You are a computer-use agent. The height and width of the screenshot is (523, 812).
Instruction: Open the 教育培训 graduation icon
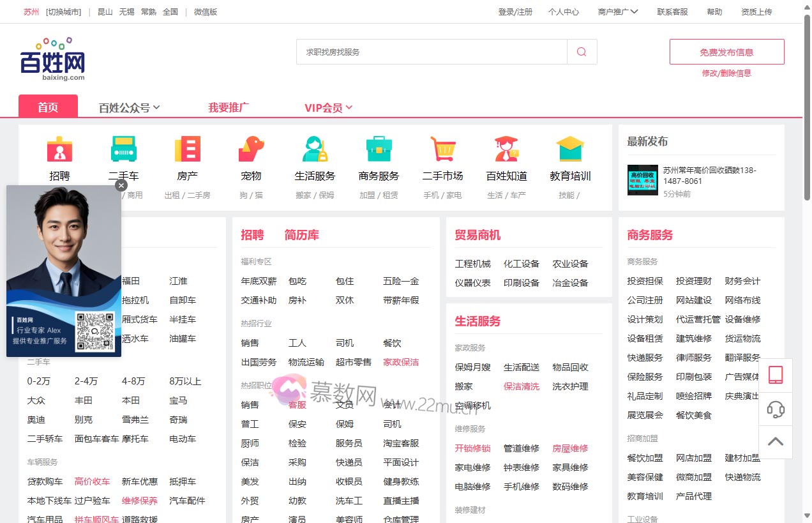tap(569, 148)
